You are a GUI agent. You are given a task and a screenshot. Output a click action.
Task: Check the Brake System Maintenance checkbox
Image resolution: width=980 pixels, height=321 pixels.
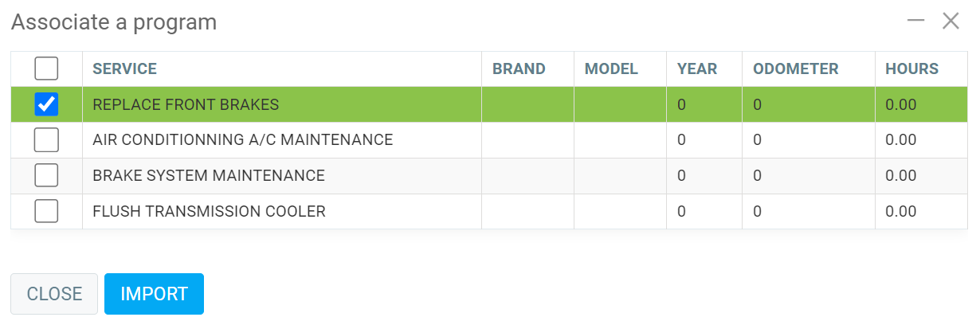pos(46,175)
